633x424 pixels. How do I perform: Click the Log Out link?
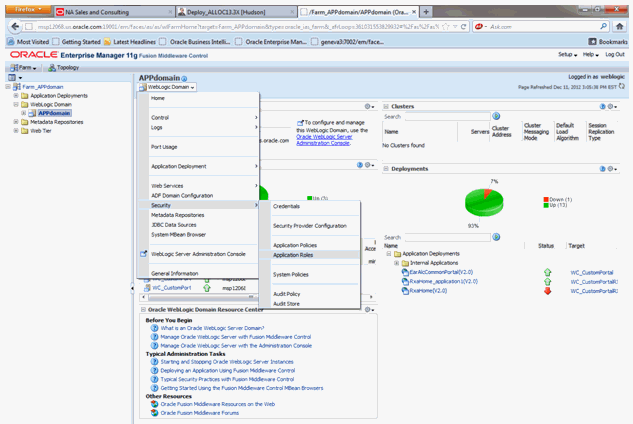(614, 55)
